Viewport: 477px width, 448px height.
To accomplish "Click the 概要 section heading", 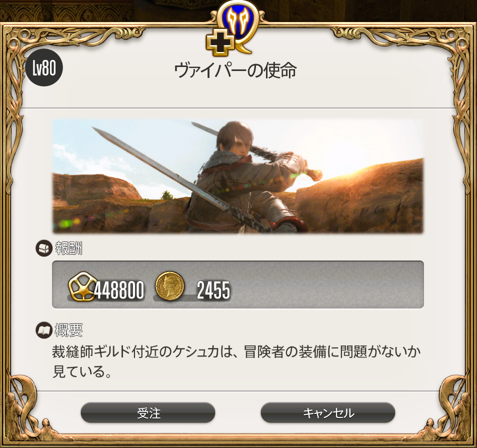I will [x=68, y=330].
